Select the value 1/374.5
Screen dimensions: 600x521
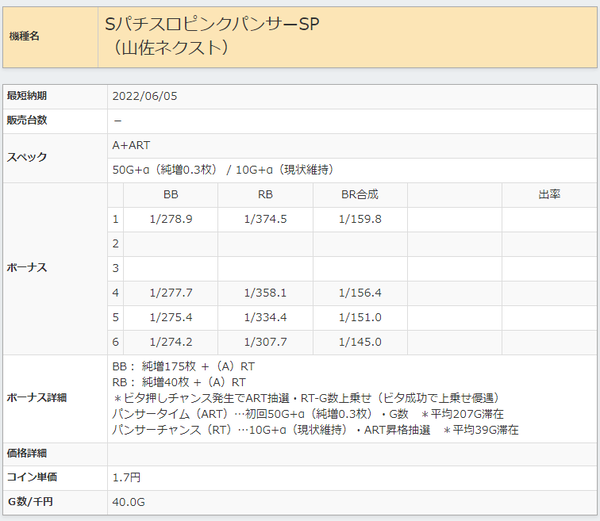[266, 219]
